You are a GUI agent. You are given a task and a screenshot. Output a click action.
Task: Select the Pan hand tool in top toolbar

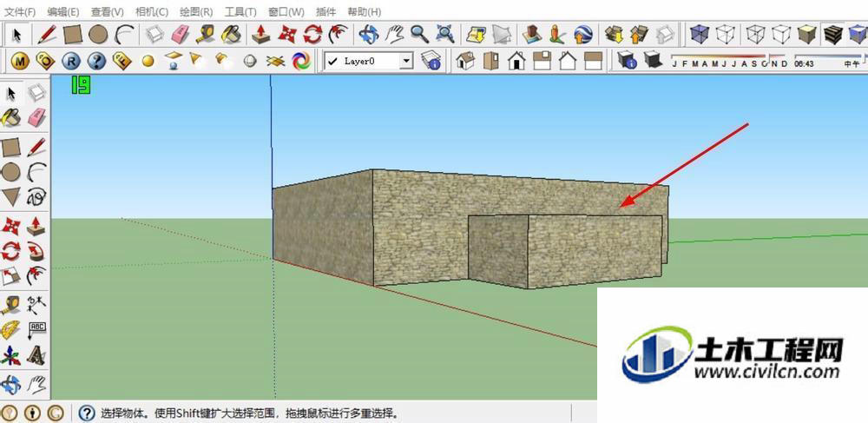coord(394,35)
